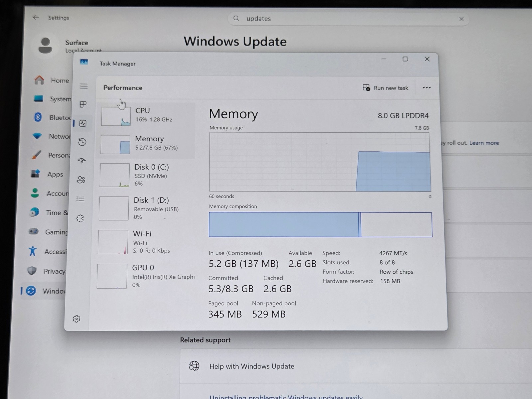The width and height of the screenshot is (532, 399).
Task: Select the Memory performance entry
Action: [146, 144]
